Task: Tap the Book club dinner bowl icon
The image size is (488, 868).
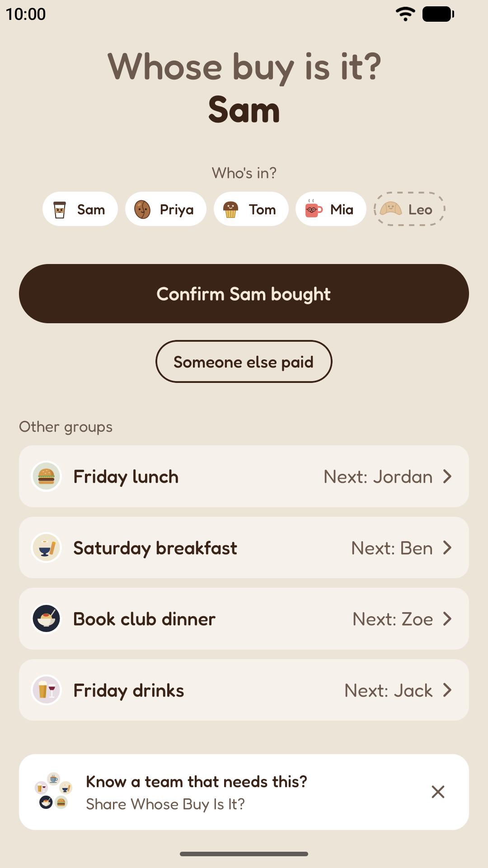Action: (47, 619)
